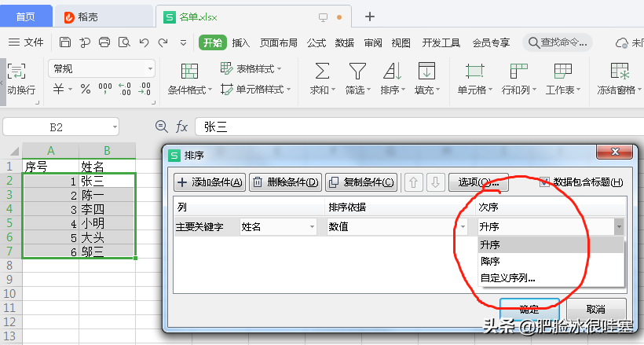The height and width of the screenshot is (345, 644).
Task: Open the 文件 menu
Action: 26,42
